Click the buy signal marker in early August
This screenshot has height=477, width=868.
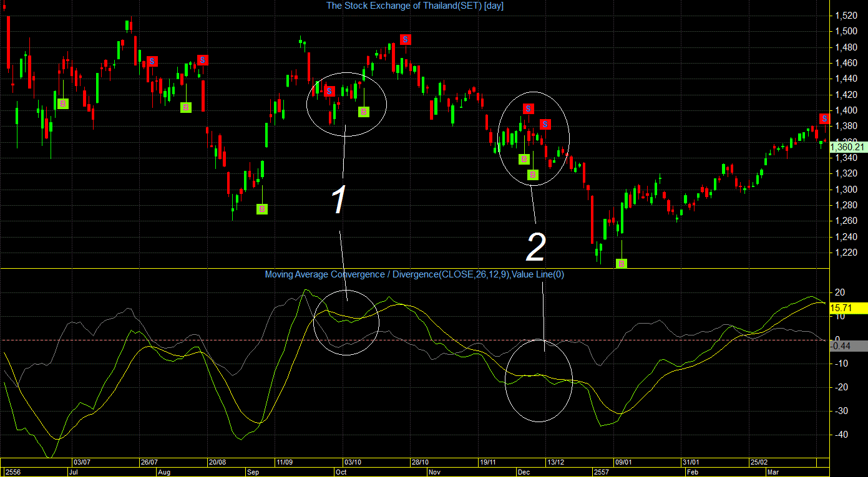click(x=186, y=107)
